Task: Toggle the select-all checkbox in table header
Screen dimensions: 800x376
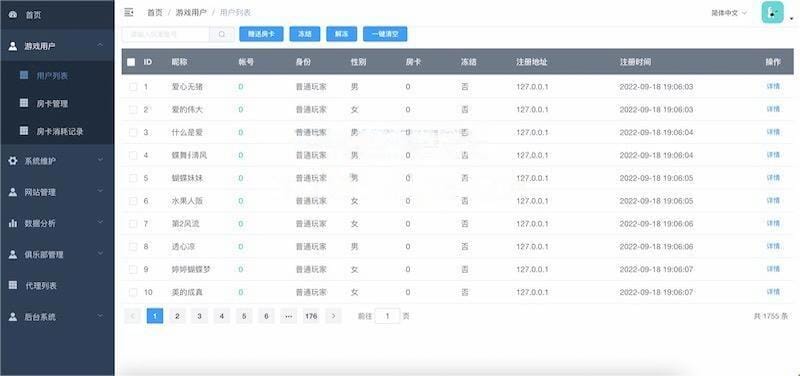Action: pos(131,62)
